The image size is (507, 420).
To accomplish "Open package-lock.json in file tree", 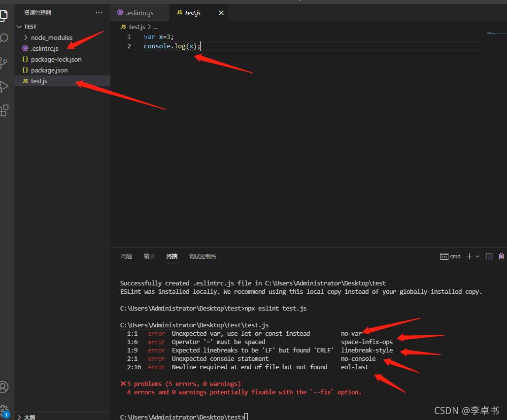I will [62, 59].
